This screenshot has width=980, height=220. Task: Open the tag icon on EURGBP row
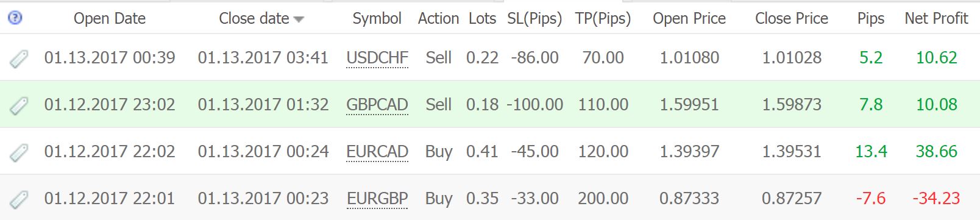[19, 199]
